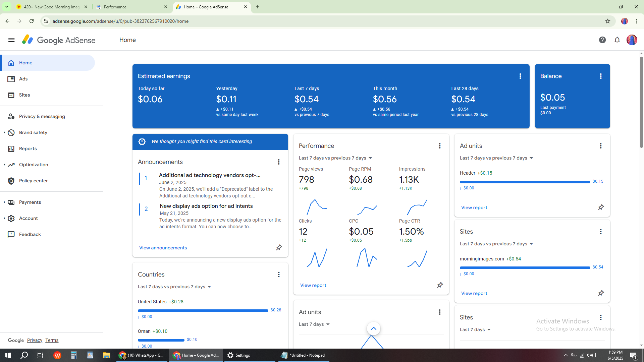Screen dimensions: 644x362
Task: Select Home in sidebar
Action: coord(48,63)
